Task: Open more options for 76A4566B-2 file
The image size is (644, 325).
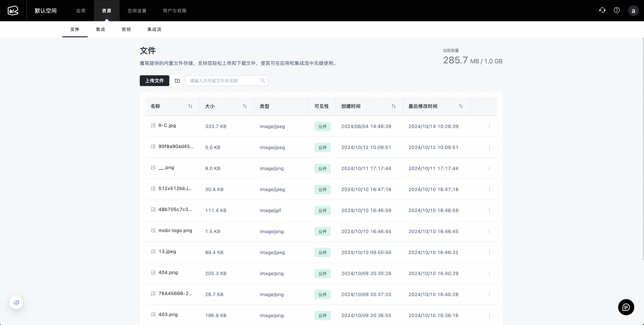Action: [489, 294]
